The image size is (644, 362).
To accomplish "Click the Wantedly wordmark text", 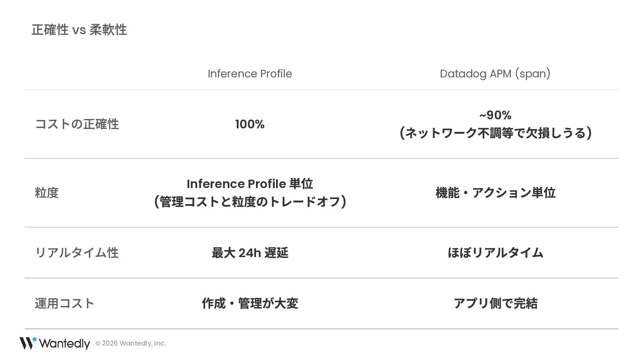I will (64, 344).
